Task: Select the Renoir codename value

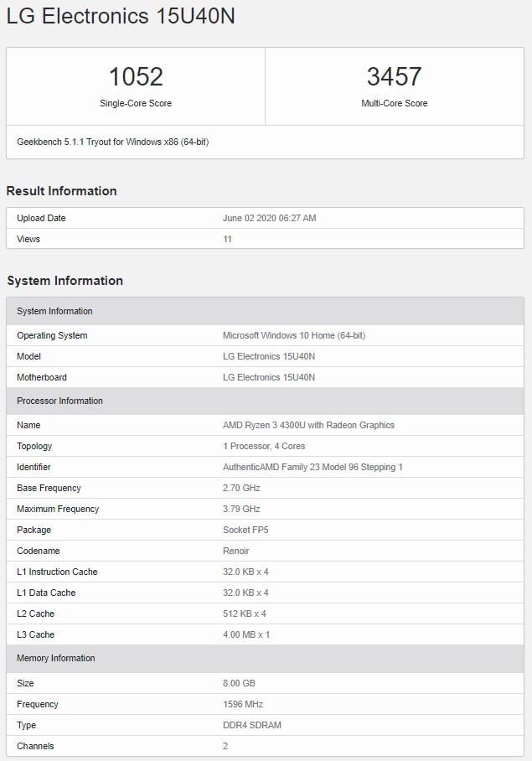Action: pos(236,551)
